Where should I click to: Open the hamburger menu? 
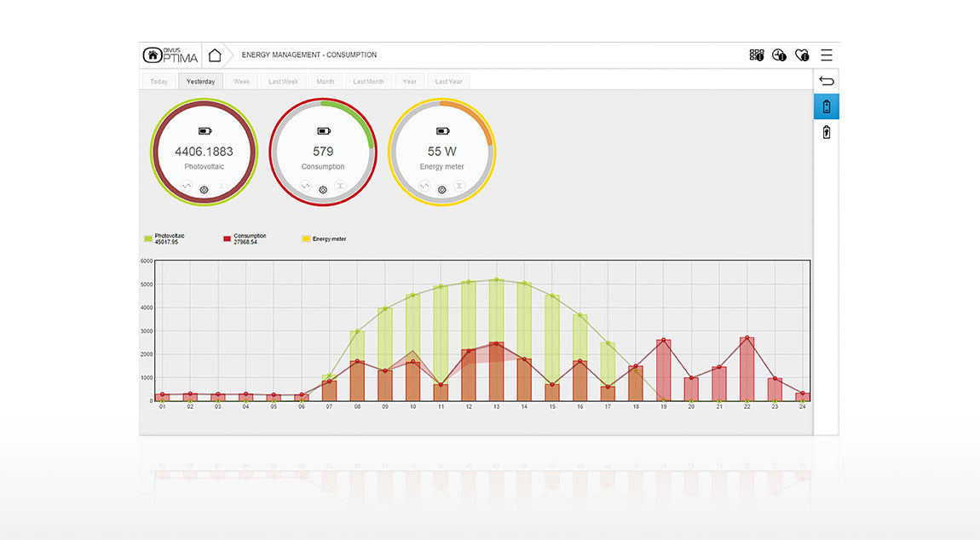tap(827, 55)
